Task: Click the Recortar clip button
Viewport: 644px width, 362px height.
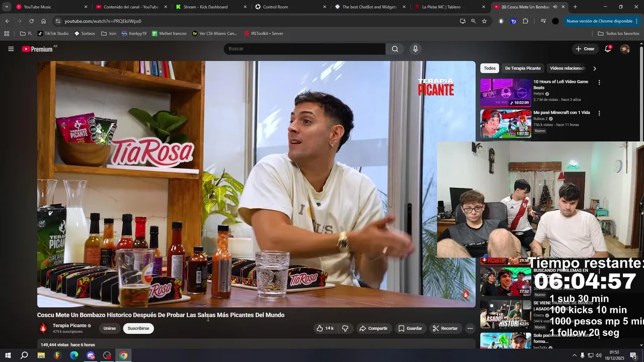Action: tap(445, 328)
